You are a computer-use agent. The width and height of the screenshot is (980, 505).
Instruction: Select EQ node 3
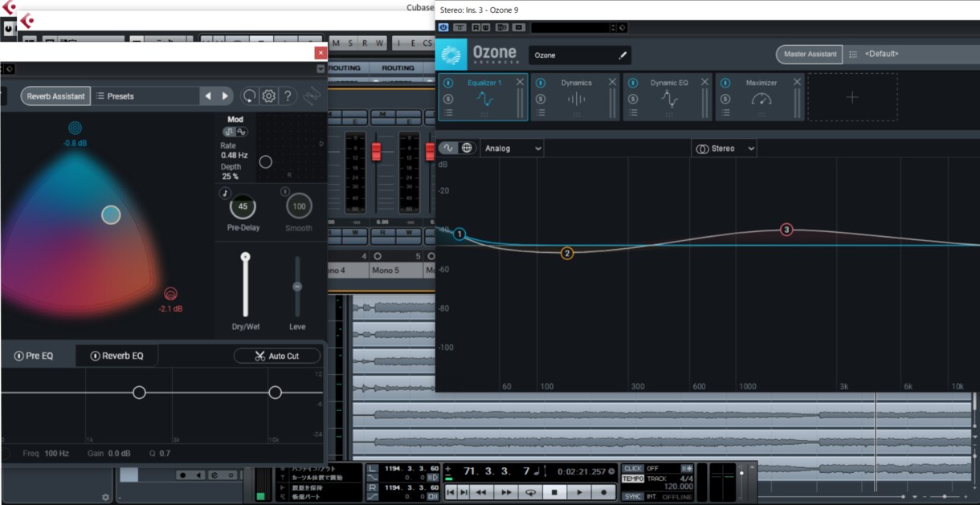tap(786, 230)
